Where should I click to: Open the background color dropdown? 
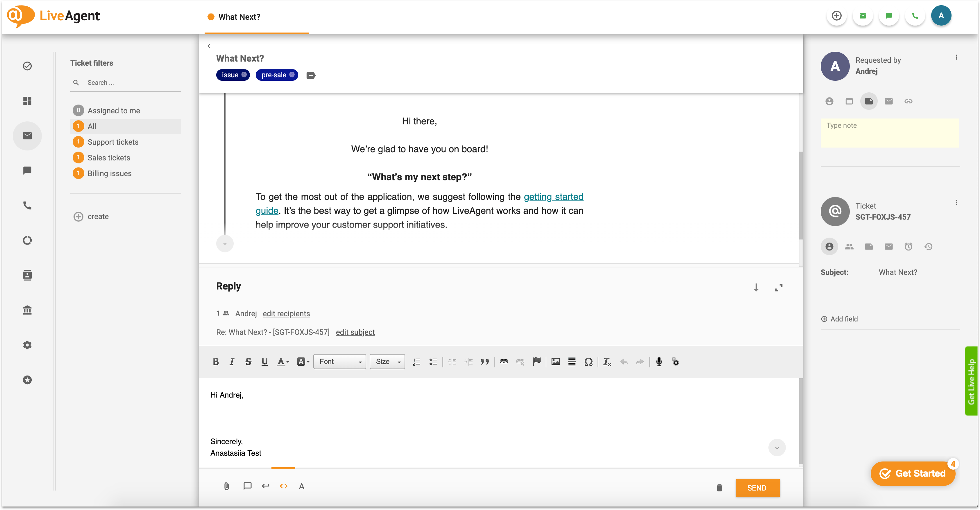click(x=303, y=362)
